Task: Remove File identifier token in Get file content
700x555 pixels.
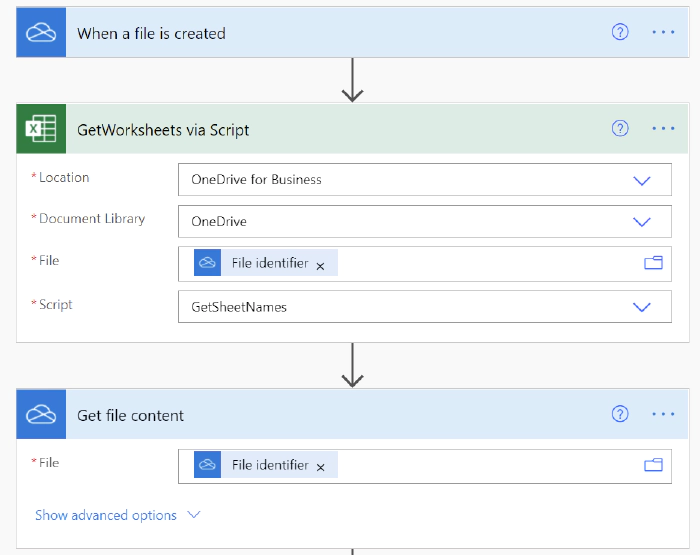Action: 320,467
